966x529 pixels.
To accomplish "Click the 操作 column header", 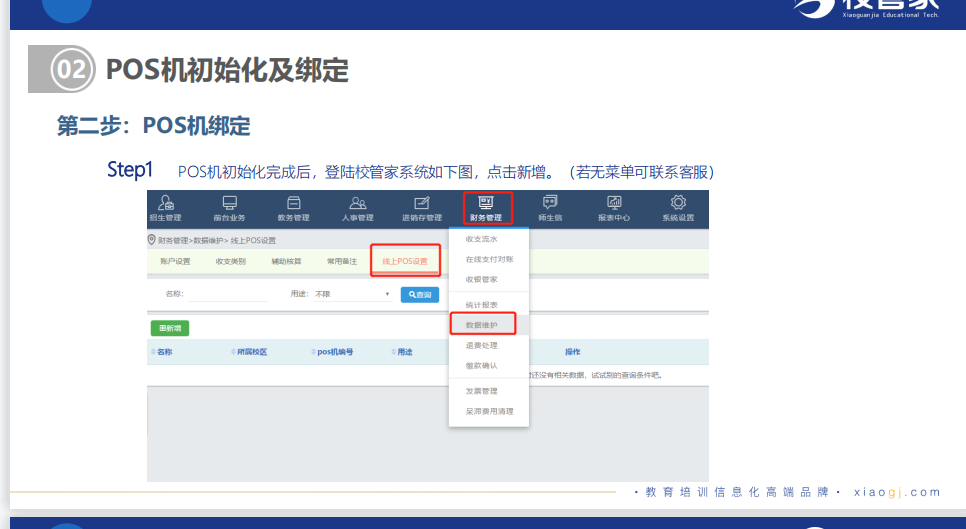I will tap(572, 352).
